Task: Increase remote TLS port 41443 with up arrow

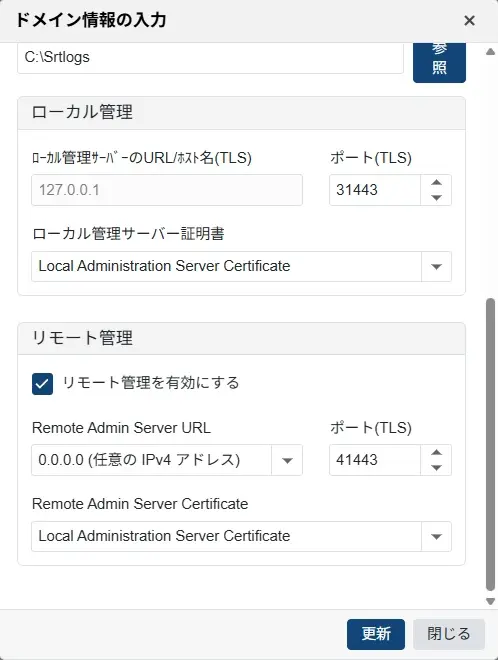Action: [436, 452]
